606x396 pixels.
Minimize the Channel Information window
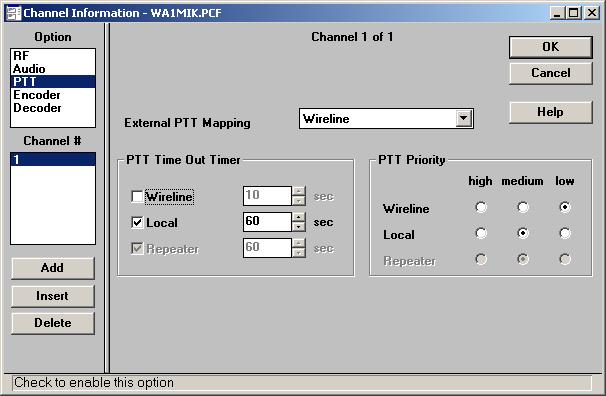click(x=557, y=13)
